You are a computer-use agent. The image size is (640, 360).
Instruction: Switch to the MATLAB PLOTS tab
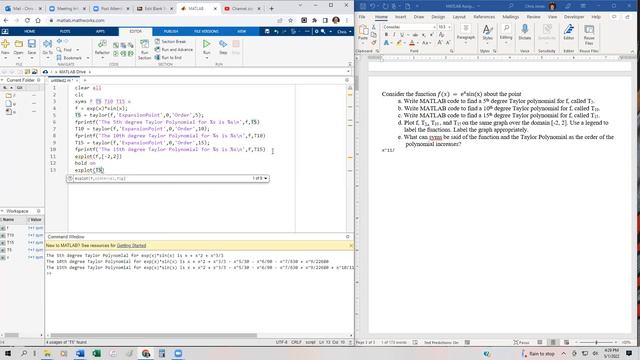pyautogui.click(x=65, y=31)
